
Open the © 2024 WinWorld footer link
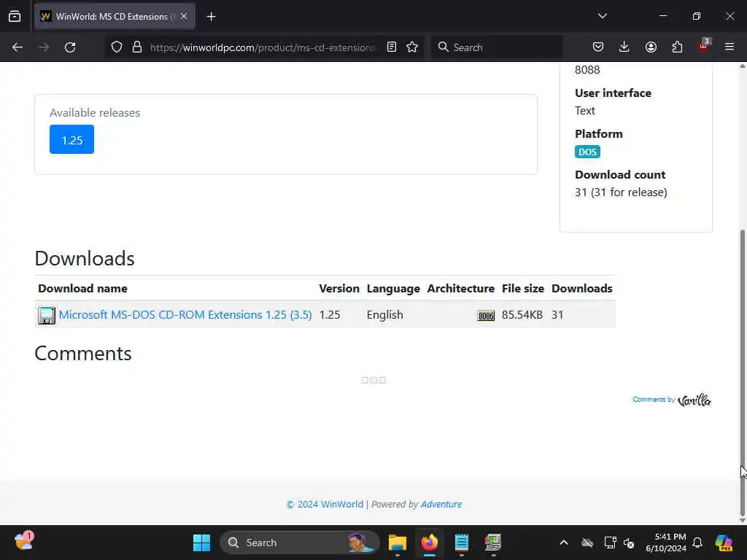pyautogui.click(x=325, y=505)
